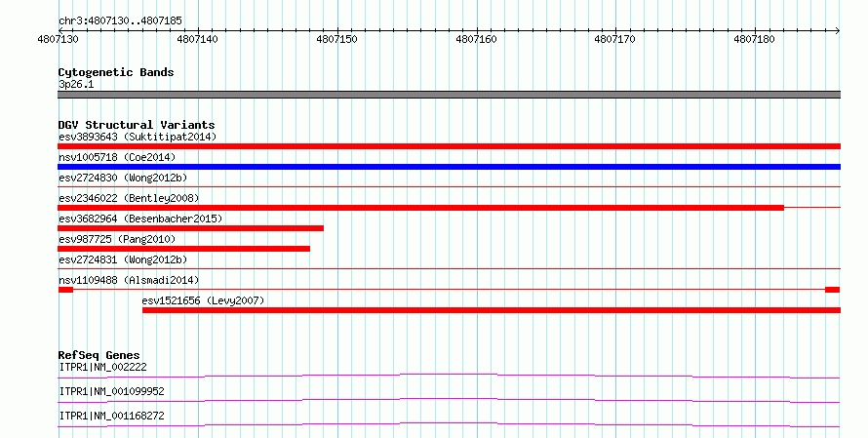Click ruler position label 4807170
The image size is (868, 438).
tap(615, 39)
